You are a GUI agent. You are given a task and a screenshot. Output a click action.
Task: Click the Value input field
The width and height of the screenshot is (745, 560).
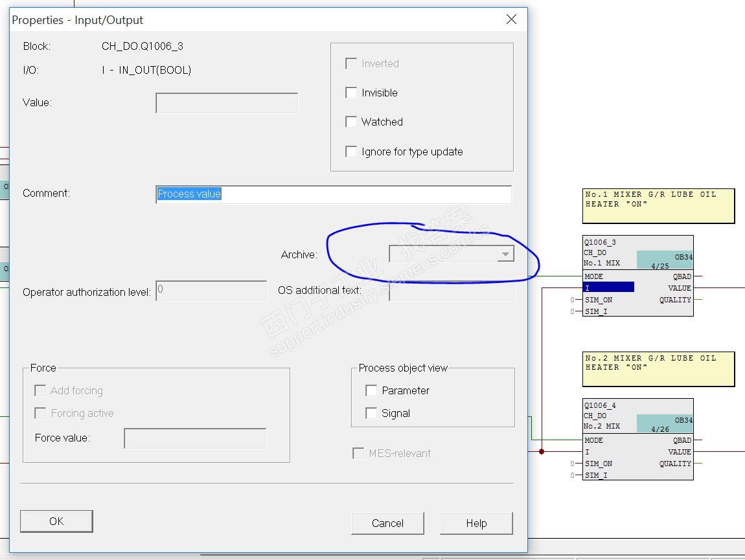pos(227,103)
